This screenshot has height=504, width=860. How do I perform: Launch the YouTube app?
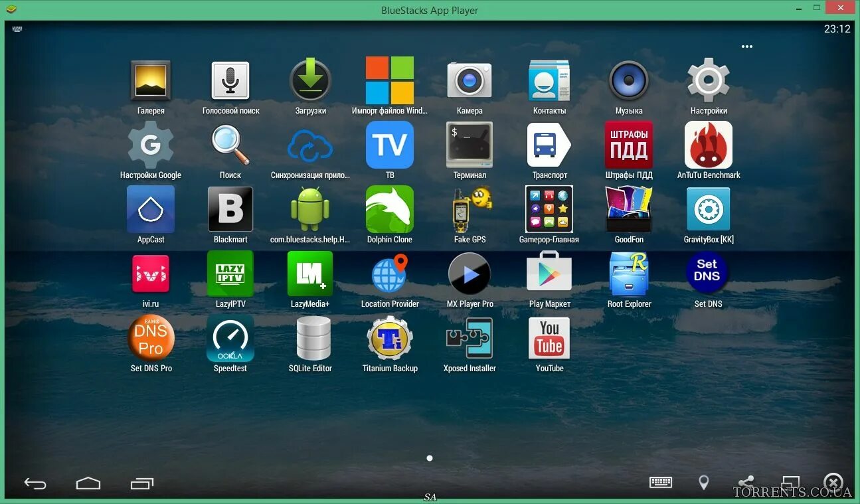pyautogui.click(x=549, y=337)
